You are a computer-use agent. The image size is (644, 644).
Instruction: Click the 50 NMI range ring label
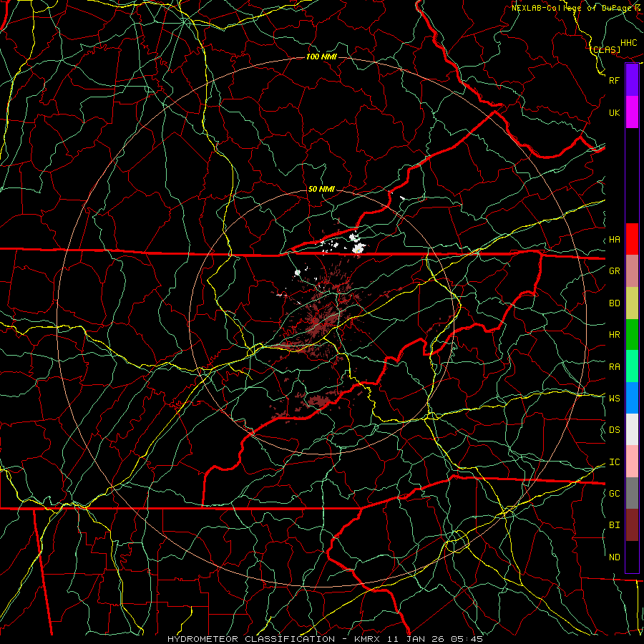pyautogui.click(x=321, y=189)
